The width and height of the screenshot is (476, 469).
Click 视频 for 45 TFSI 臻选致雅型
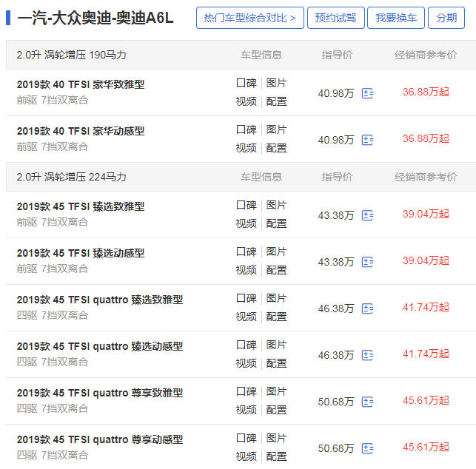tap(247, 223)
